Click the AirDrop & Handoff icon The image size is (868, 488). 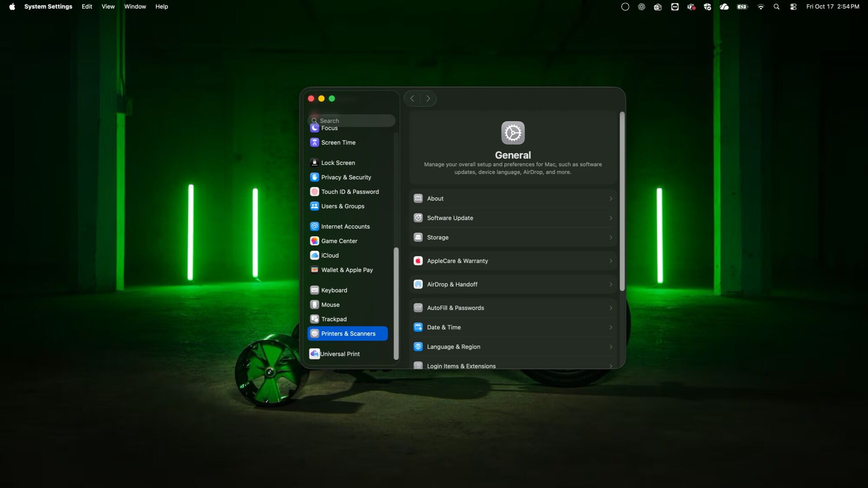[418, 284]
